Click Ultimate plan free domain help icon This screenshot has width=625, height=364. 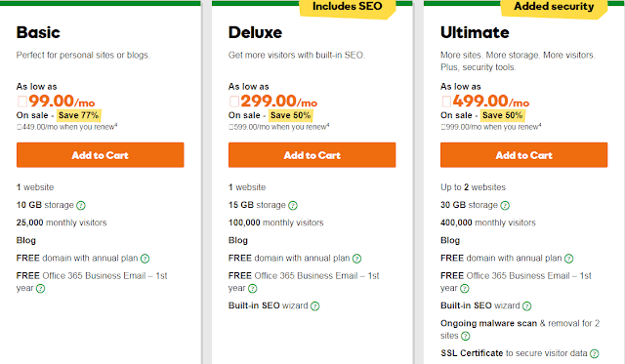[x=569, y=259]
